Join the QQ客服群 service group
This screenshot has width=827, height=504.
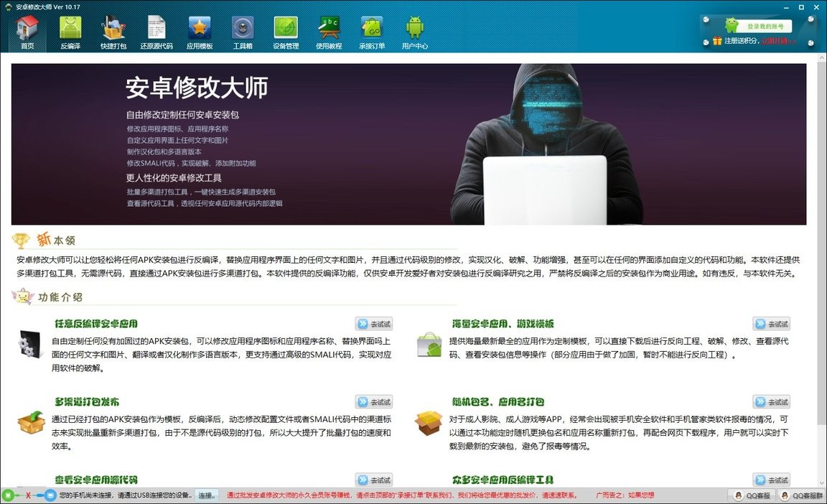coord(802,496)
